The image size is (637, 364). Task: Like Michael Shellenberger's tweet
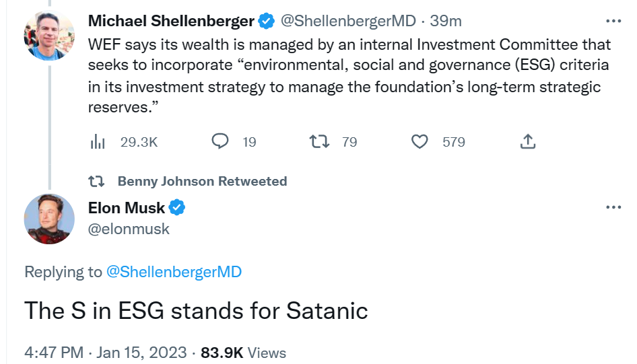(420, 141)
